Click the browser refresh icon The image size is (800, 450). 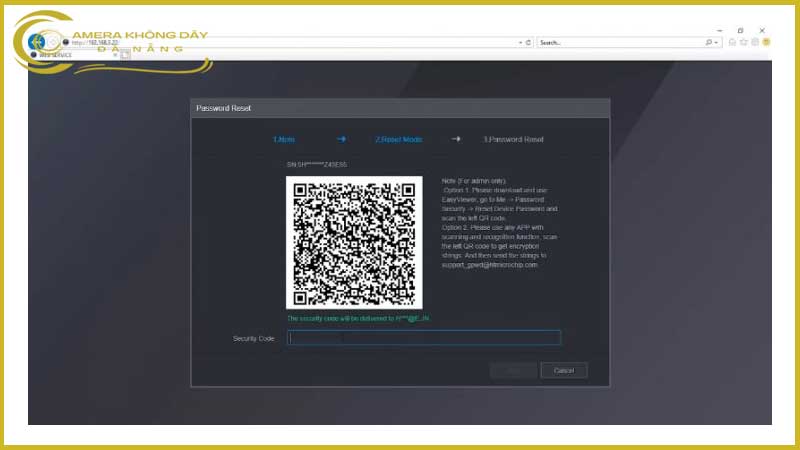pos(529,43)
